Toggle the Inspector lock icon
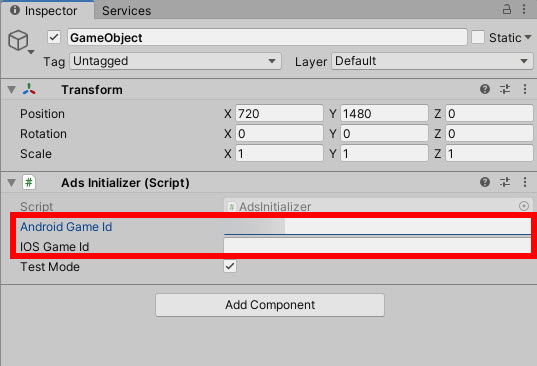 coord(507,9)
